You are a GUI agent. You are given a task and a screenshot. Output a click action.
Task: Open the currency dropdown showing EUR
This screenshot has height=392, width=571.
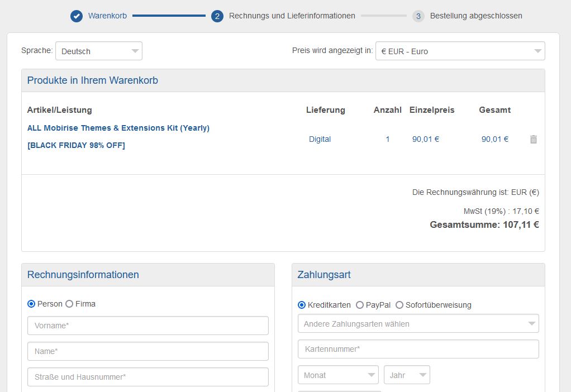460,51
